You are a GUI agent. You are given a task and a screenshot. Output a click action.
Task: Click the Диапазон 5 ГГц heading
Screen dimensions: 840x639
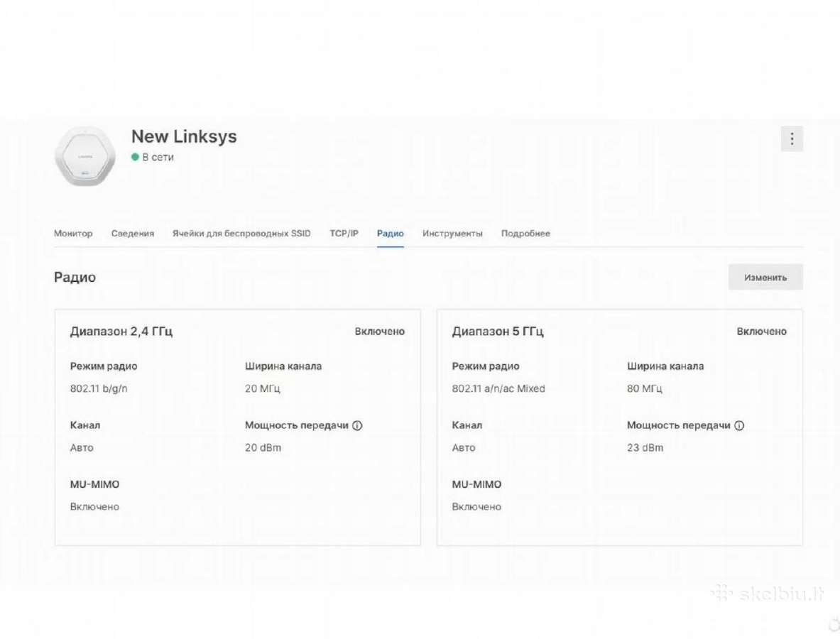tap(498, 332)
